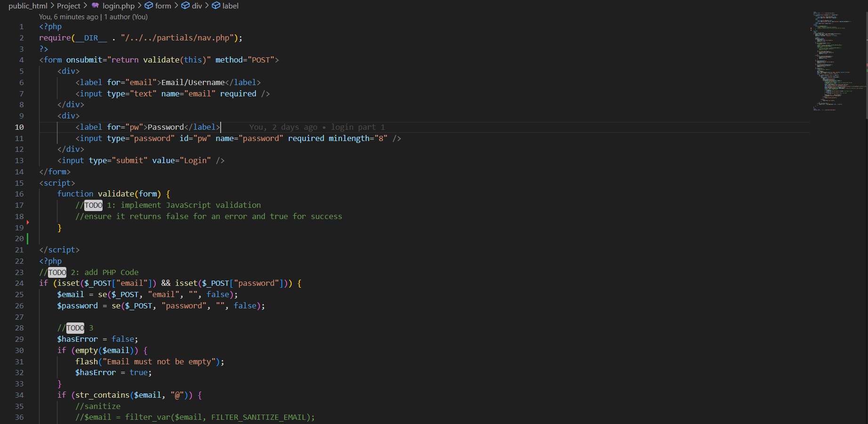
Task: Click the div tag icon in the breadcrumb
Action: (x=185, y=6)
